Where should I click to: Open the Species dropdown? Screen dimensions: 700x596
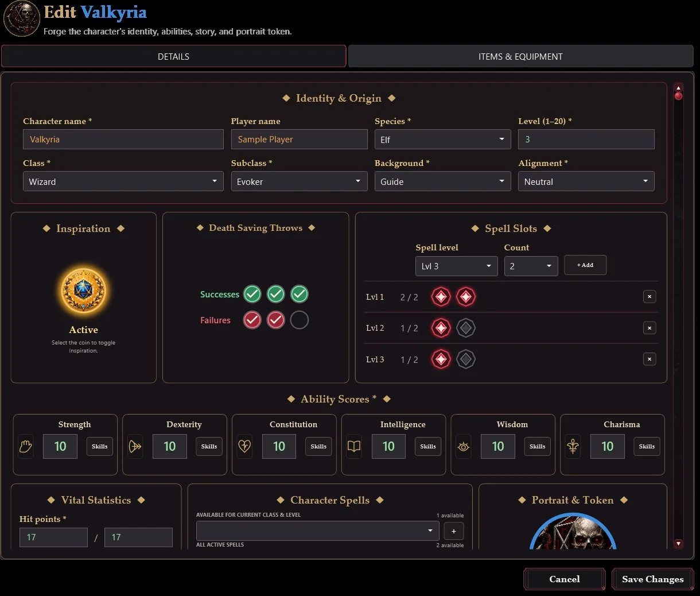(442, 140)
